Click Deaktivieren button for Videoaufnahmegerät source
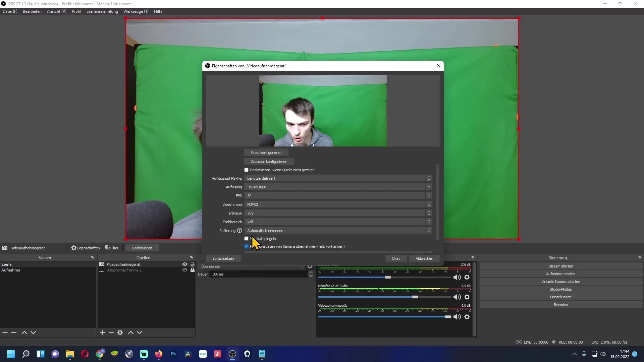The width and height of the screenshot is (644, 362). pyautogui.click(x=142, y=247)
